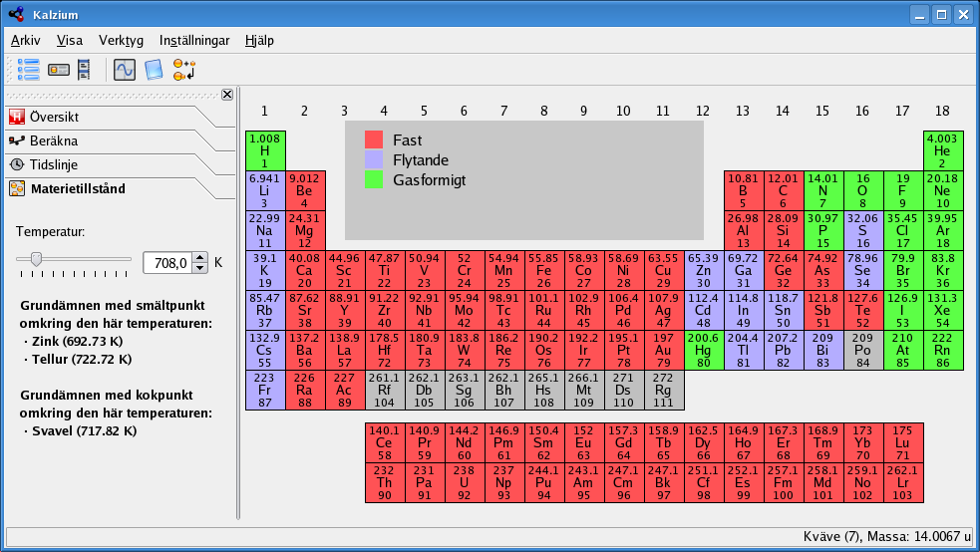Select the Hydrogen (H) element cell
The height and width of the screenshot is (552, 980).
[x=265, y=150]
